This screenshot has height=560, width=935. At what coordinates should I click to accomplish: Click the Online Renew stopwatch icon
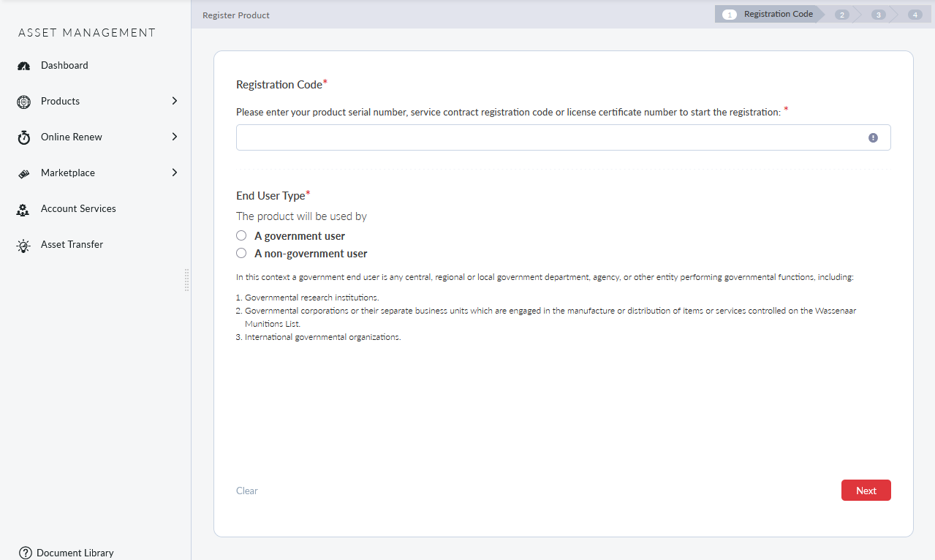point(23,137)
